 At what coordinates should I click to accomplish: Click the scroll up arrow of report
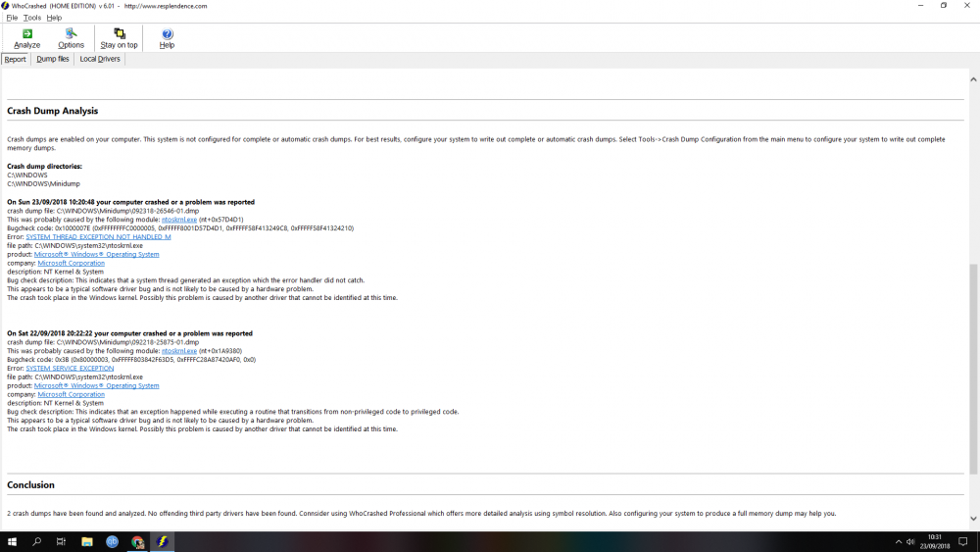click(973, 79)
